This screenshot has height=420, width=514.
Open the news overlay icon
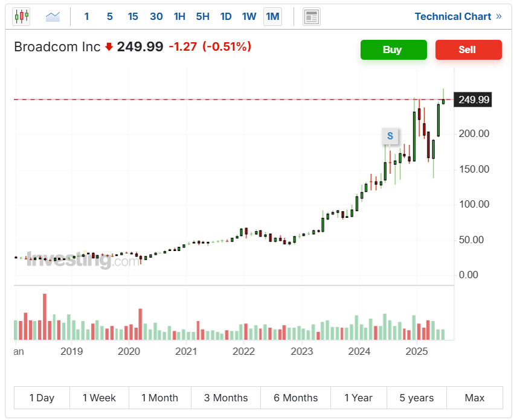tap(311, 16)
